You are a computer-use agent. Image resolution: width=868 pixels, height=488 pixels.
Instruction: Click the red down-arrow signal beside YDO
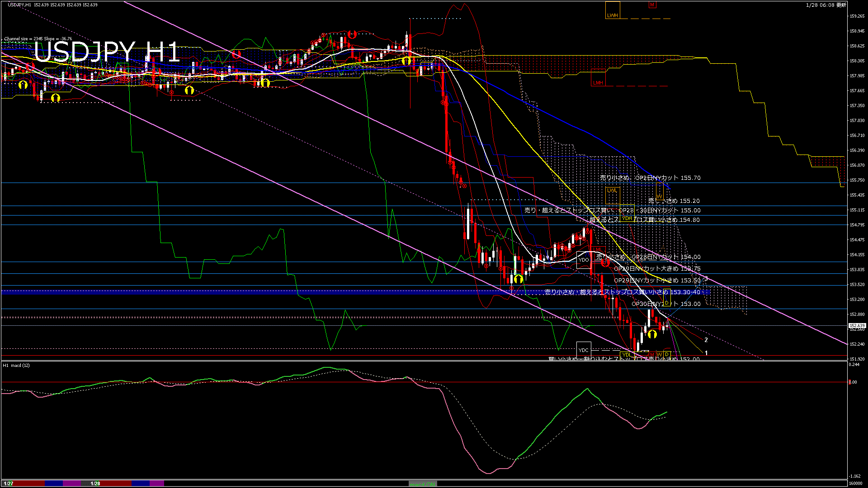pos(605,262)
